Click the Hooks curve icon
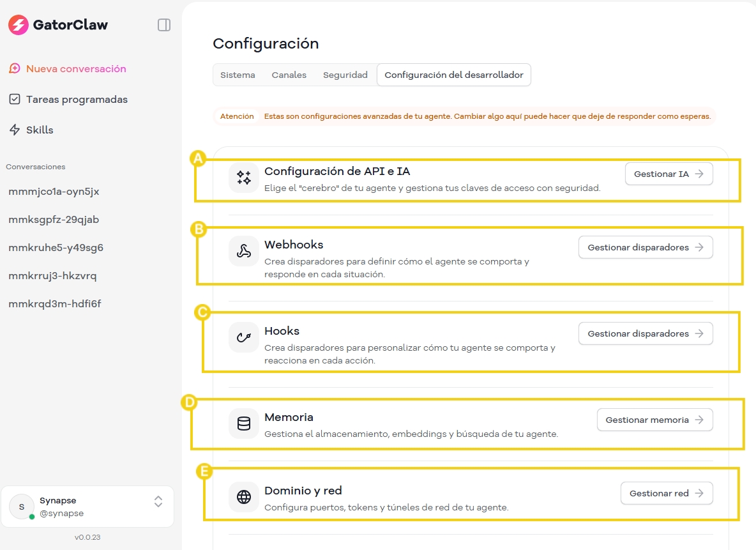 click(x=243, y=337)
